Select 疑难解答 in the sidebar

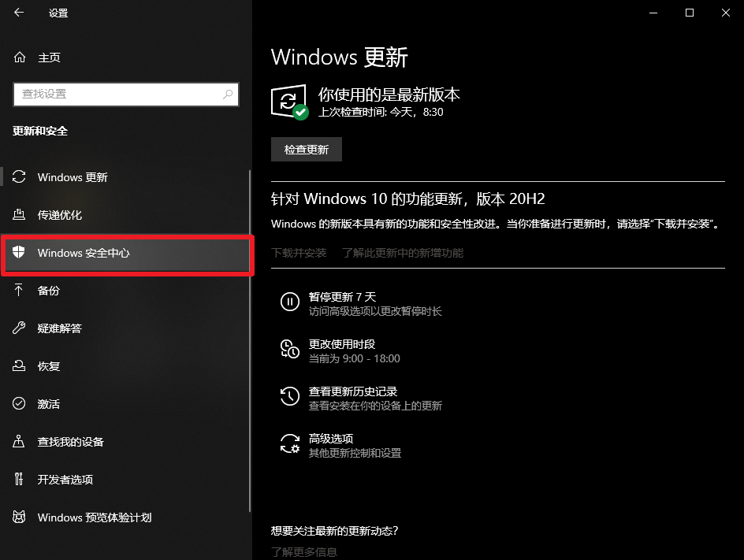point(60,328)
